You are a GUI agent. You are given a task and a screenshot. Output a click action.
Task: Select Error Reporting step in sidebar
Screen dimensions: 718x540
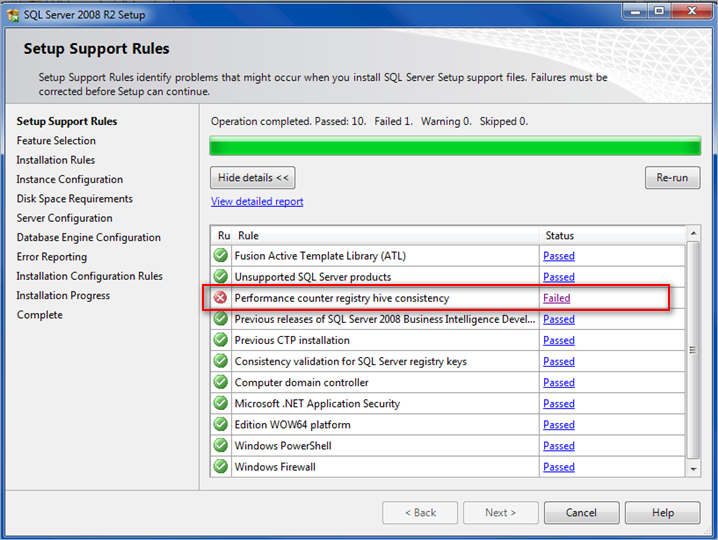pyautogui.click(x=52, y=257)
